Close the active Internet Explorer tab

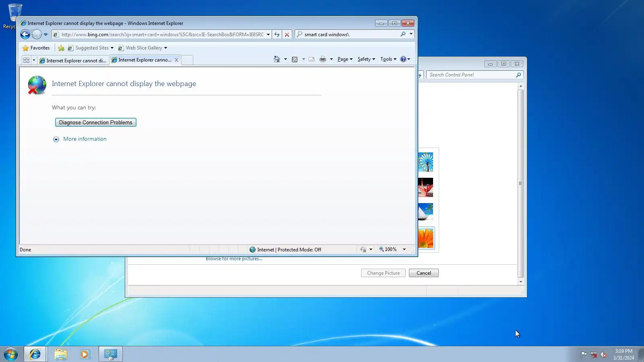coord(176,60)
